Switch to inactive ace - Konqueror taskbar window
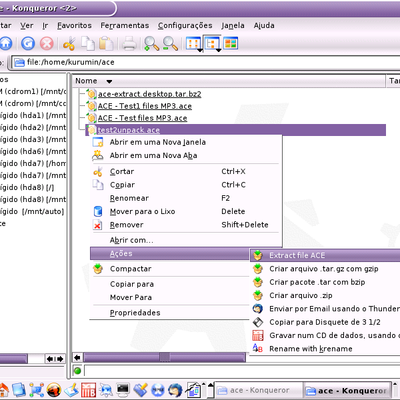 [x=258, y=390]
